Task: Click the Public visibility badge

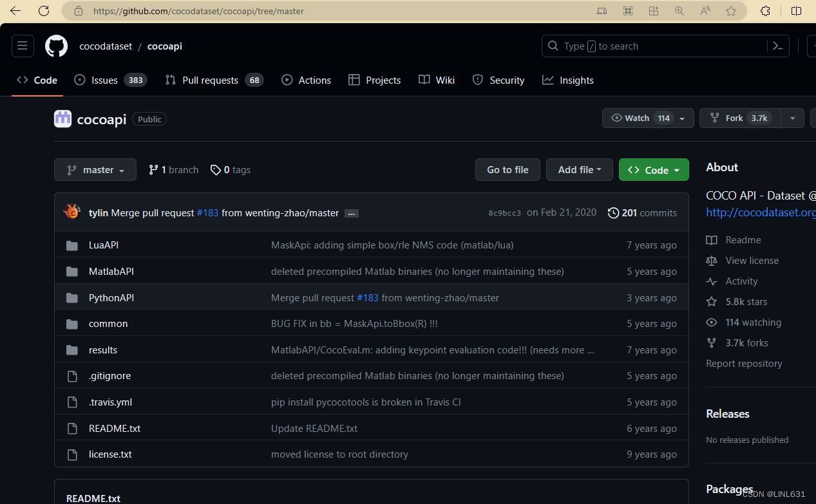Action: 149,118
